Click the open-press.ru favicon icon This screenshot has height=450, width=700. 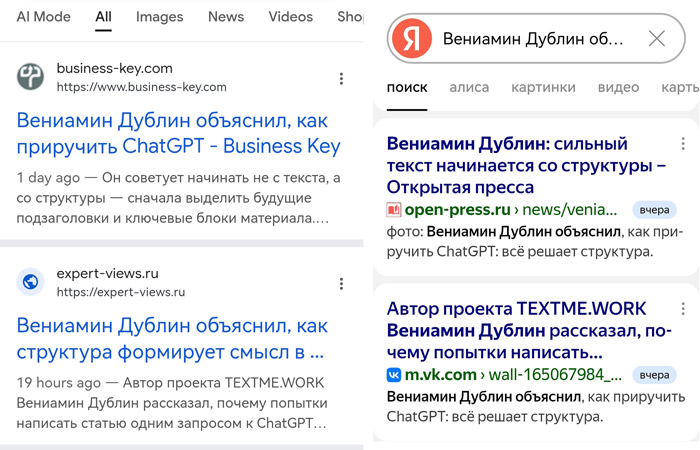click(x=394, y=210)
